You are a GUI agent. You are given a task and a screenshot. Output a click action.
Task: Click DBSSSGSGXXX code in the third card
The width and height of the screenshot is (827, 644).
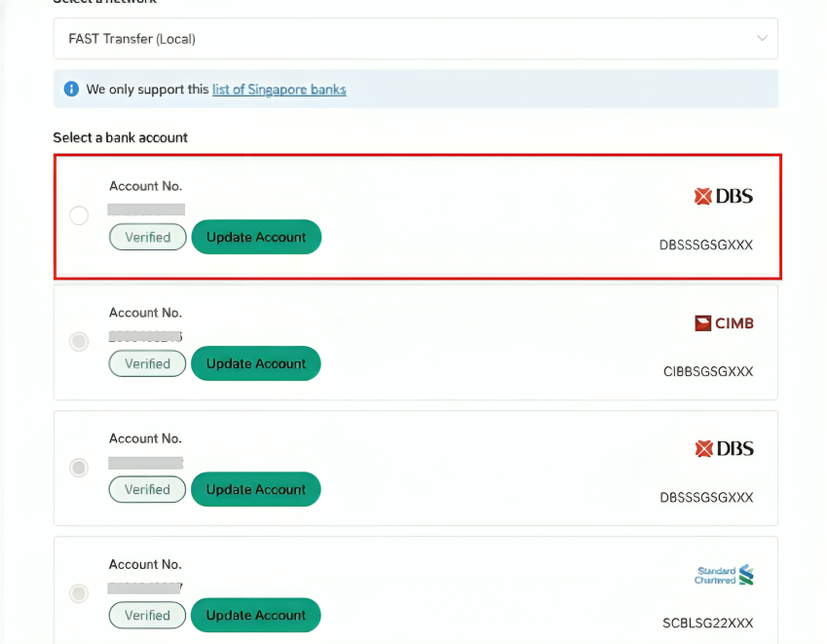coord(707,498)
